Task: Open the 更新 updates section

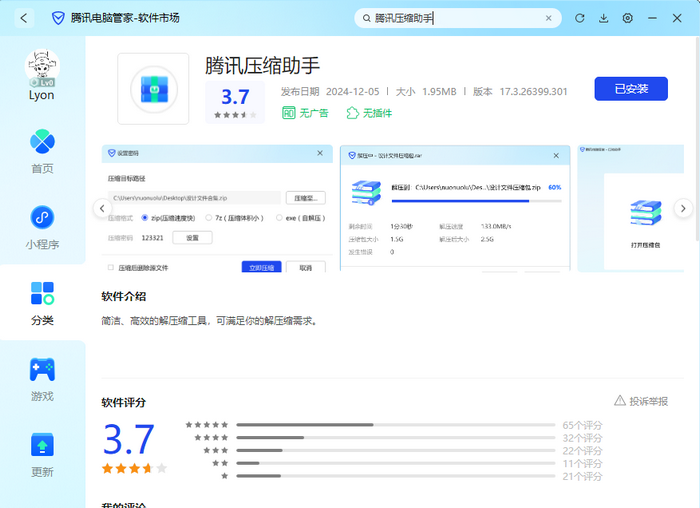Action: [42, 453]
